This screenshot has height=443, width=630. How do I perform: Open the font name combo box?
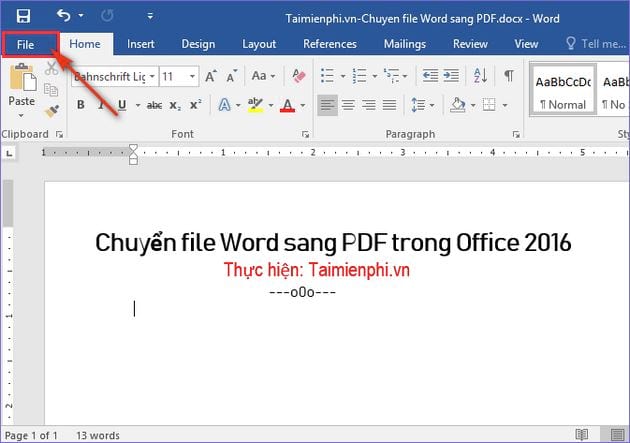[x=115, y=76]
